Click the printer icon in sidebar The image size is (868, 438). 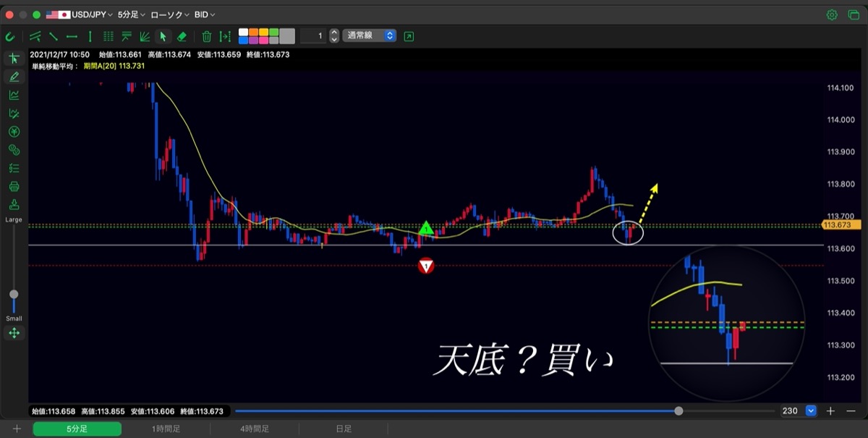(x=14, y=186)
